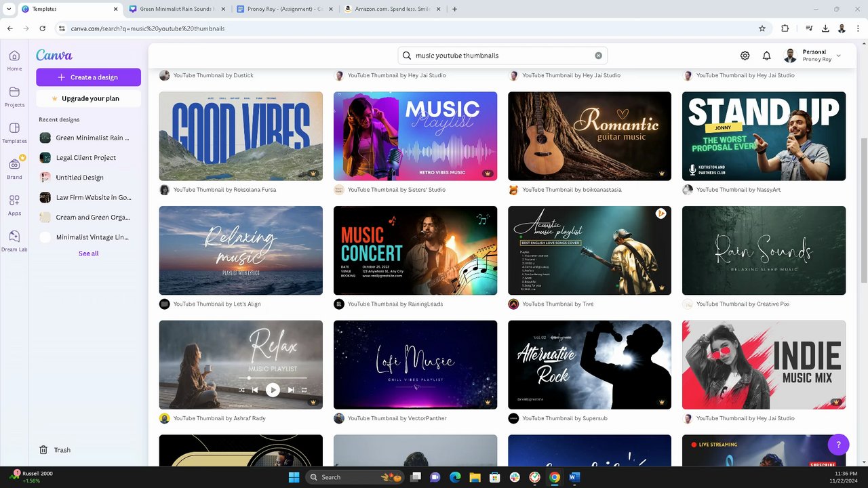This screenshot has width=868, height=488.
Task: Click Upgrade your plan button
Action: tap(89, 98)
